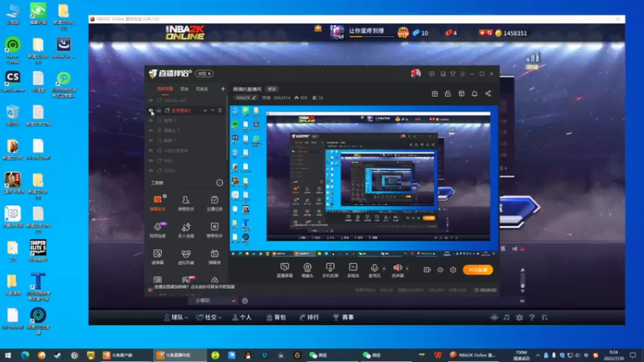This screenshot has height=362, width=644.
Task: Add a screen capture source
Action: (x=285, y=270)
